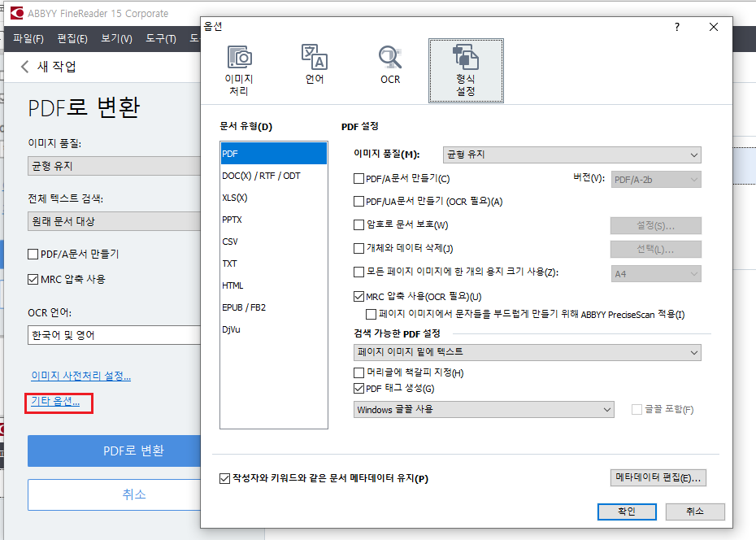Open the 버전(V) PDF/A-2b dropdown
This screenshot has height=540, width=756.
click(x=656, y=180)
